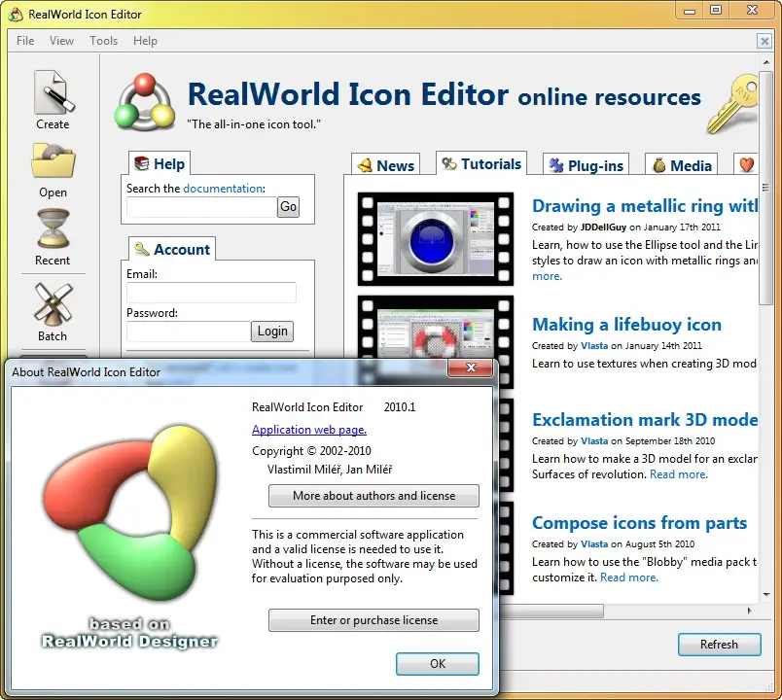This screenshot has height=700, width=782.
Task: Open metallic ring film strip thumbnail
Action: 436,239
